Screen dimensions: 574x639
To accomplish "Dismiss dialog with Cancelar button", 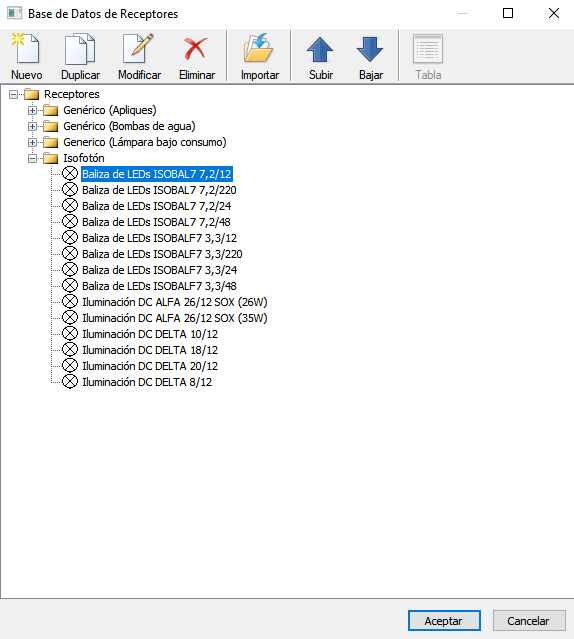I will pos(529,621).
